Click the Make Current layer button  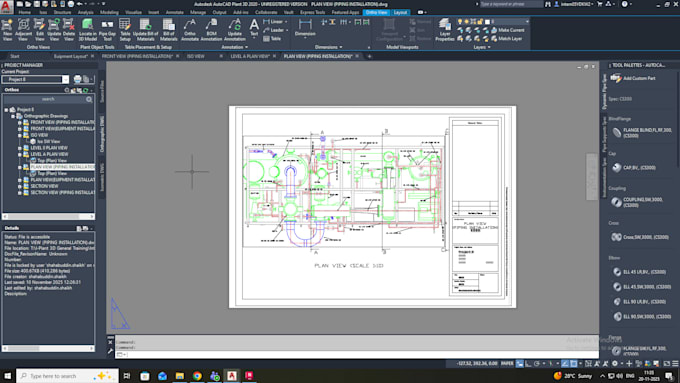pos(508,30)
